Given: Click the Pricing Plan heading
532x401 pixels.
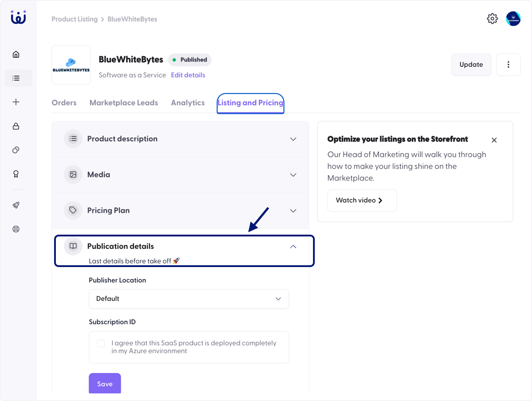Looking at the screenshot, I should 109,211.
